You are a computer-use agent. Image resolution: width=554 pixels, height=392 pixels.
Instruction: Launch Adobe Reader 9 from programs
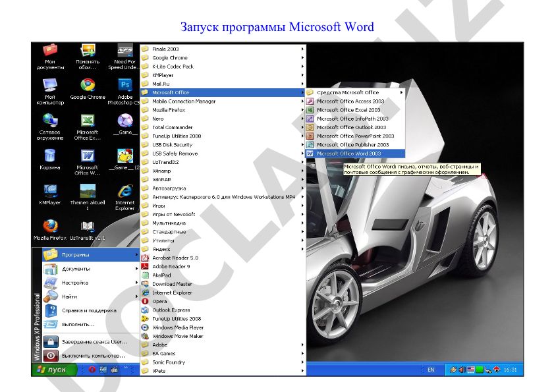point(223,267)
